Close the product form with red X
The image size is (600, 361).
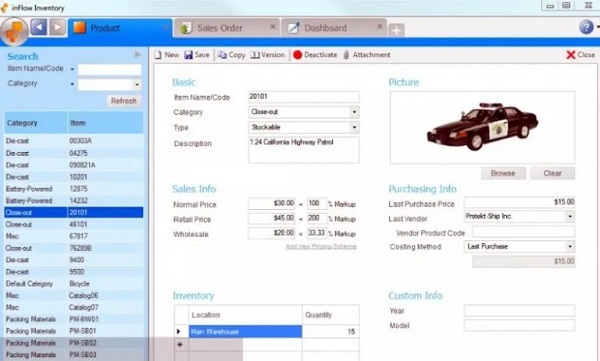pos(580,55)
